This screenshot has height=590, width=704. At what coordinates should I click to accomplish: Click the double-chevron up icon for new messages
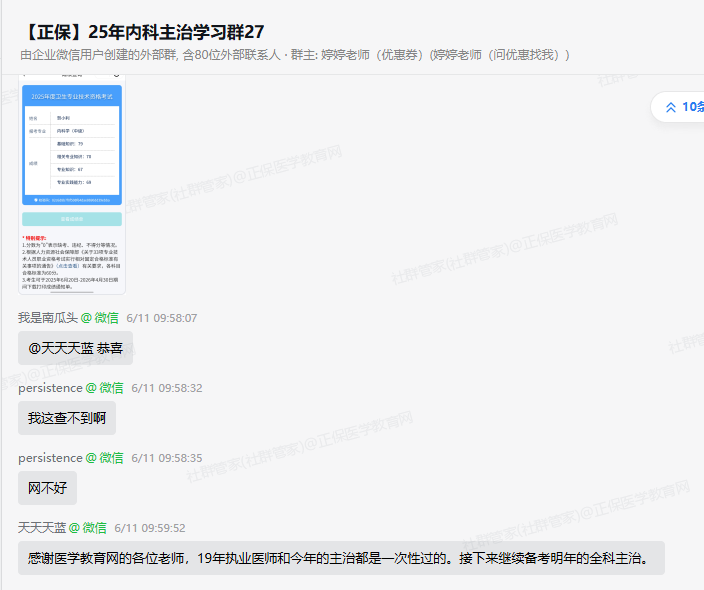(x=669, y=107)
